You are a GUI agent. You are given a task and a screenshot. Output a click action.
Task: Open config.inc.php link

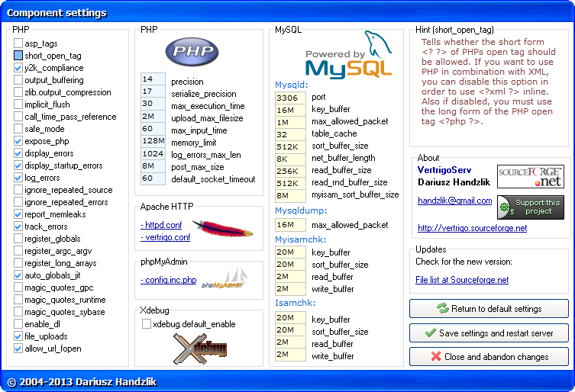[x=168, y=280]
